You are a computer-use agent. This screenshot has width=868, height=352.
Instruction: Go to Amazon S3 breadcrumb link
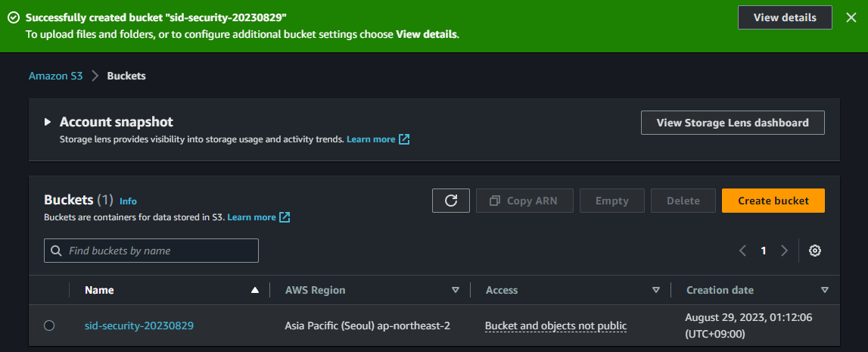[56, 76]
